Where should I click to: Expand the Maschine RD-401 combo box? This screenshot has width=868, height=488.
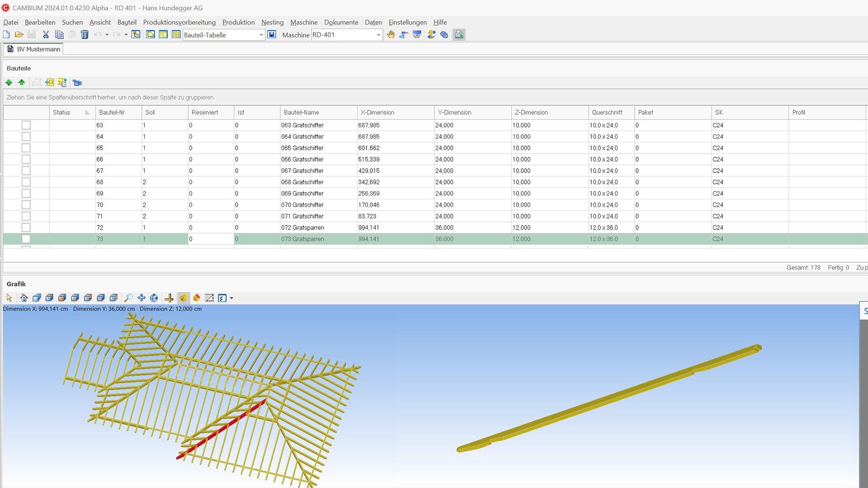pos(378,35)
